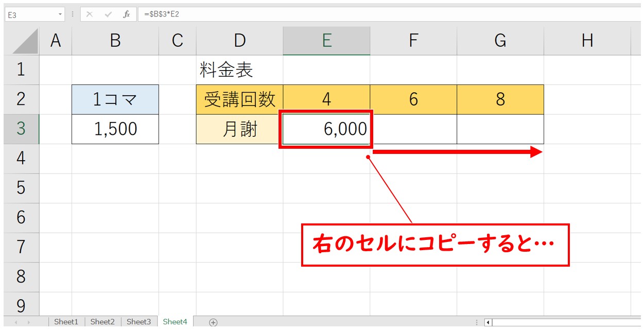Click the formula bar grip dots
644x331 pixels.
tap(73, 14)
